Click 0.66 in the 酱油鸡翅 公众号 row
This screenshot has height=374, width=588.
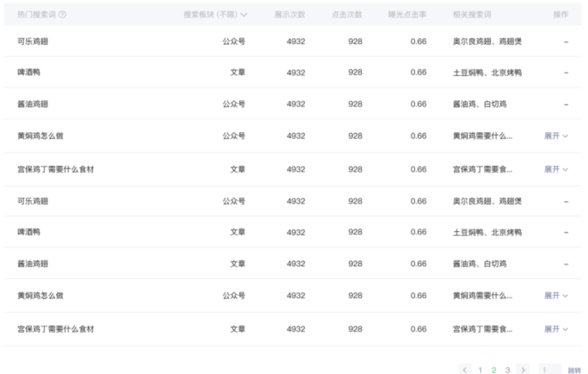pyautogui.click(x=418, y=104)
